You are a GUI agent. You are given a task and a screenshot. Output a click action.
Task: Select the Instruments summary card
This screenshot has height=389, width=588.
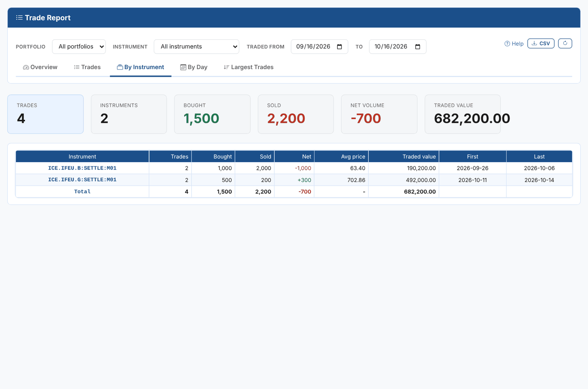tap(129, 114)
